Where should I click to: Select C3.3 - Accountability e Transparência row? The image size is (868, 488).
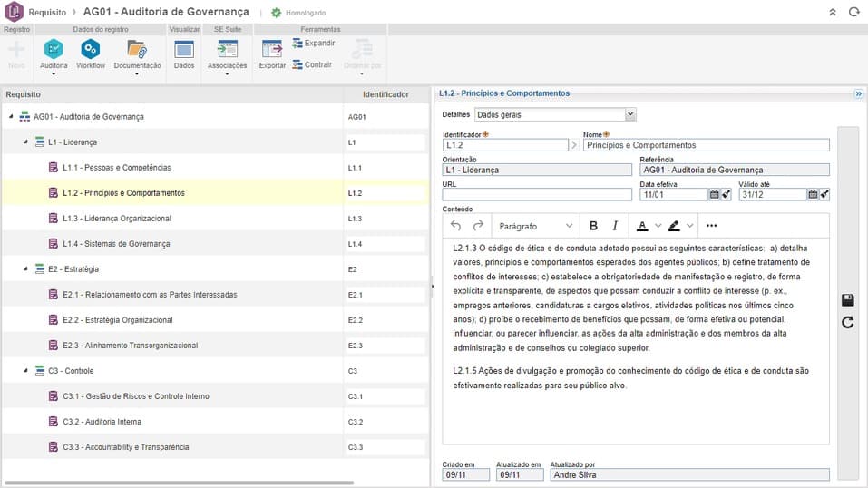pos(215,447)
